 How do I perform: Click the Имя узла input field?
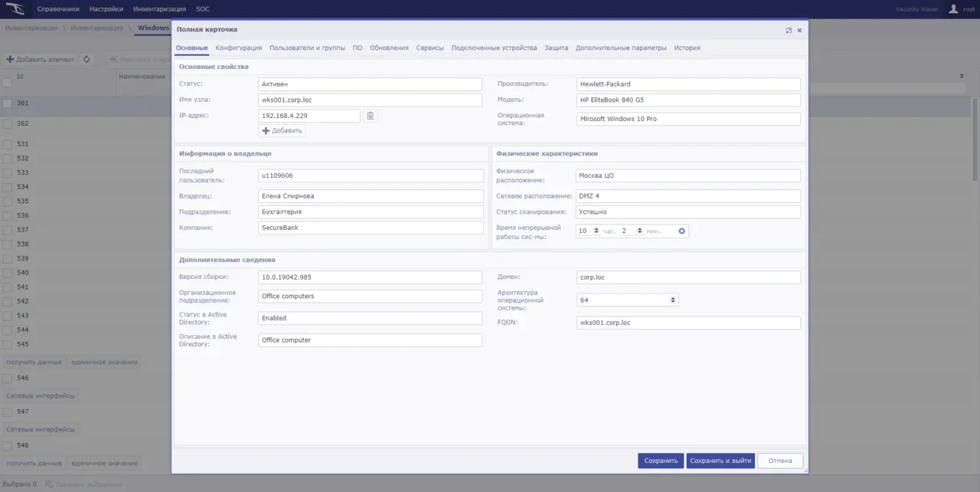click(370, 100)
